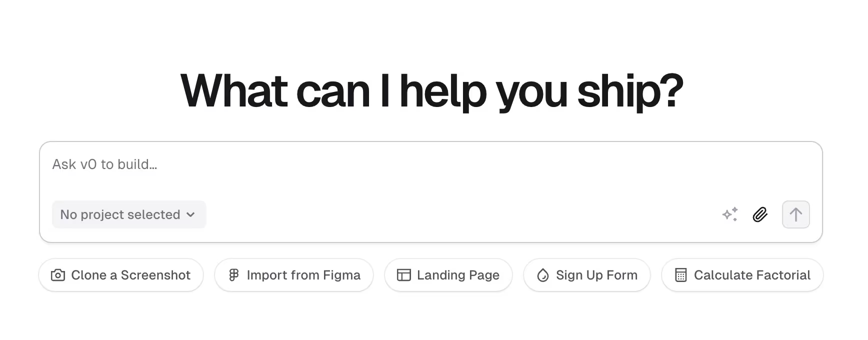Click the Figma logo icon
The image size is (868, 340).
(233, 275)
